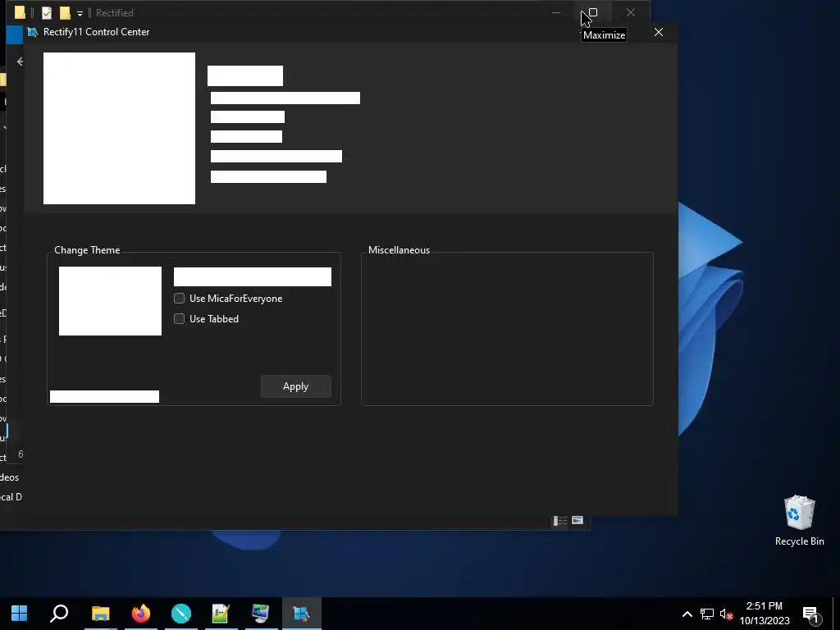The width and height of the screenshot is (840, 630).
Task: Switch Explorer to large thumbnails view icon
Action: pyautogui.click(x=577, y=520)
